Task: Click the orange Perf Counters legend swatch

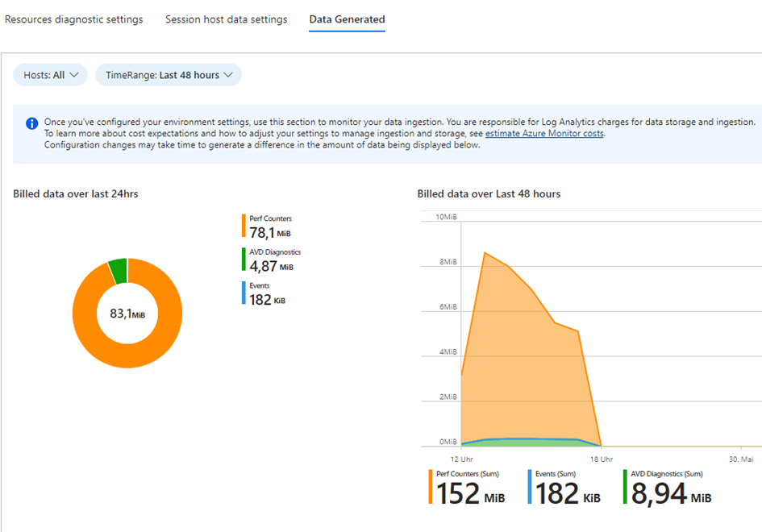Action: tap(244, 226)
